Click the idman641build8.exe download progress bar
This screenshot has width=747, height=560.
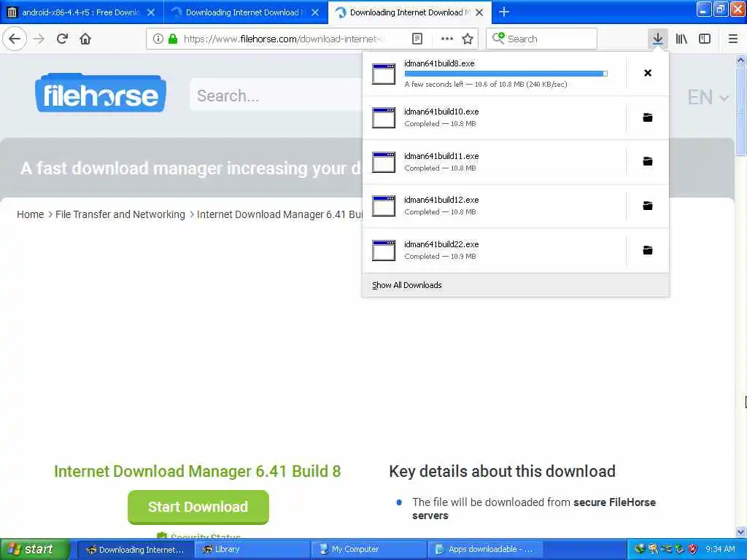point(506,74)
